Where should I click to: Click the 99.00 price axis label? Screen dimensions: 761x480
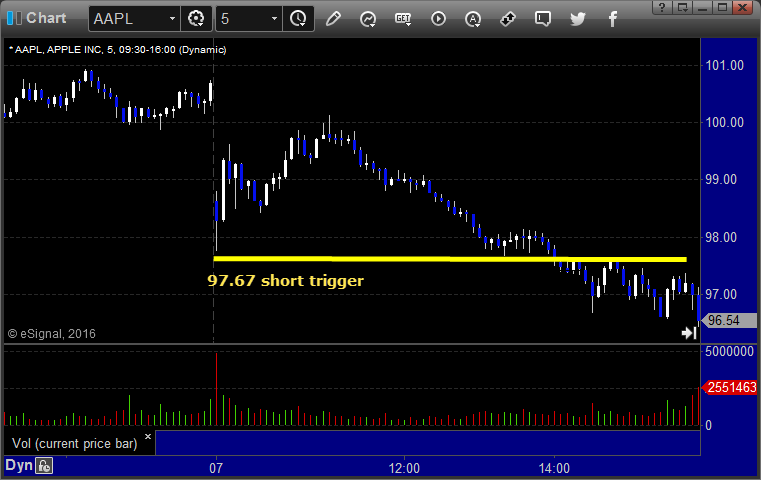click(x=721, y=180)
